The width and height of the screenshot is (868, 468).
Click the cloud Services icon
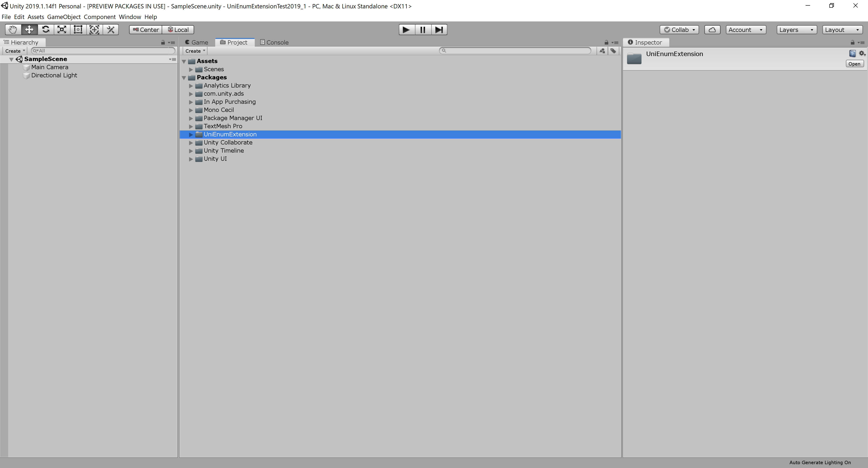[712, 30]
